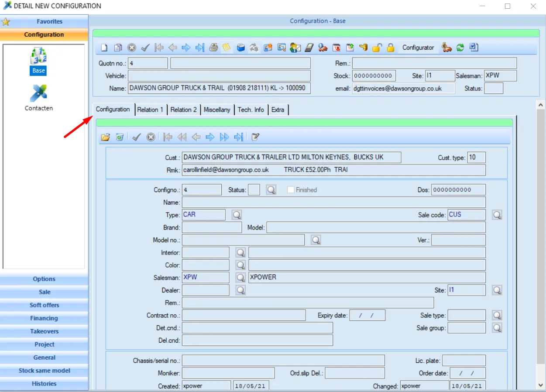Click the Chassis/serial no. field

[x=283, y=361]
